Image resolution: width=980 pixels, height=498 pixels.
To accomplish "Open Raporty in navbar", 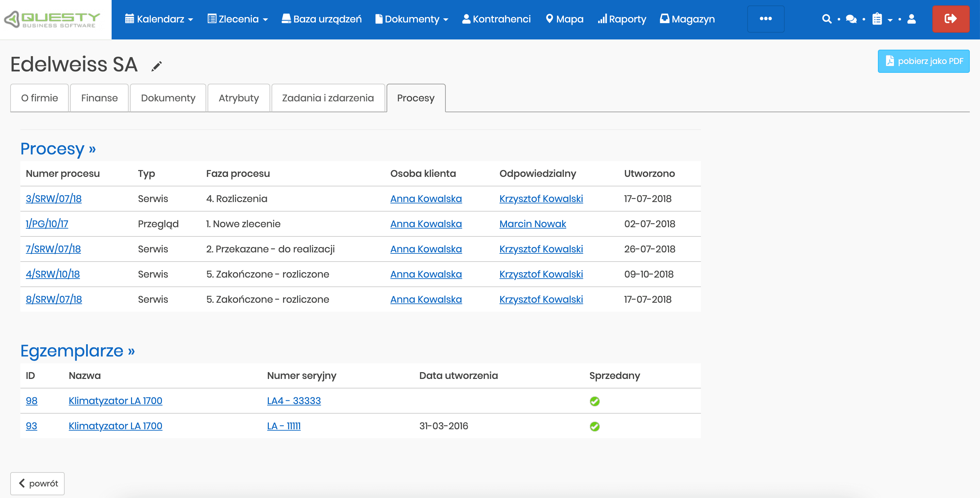I will point(622,19).
